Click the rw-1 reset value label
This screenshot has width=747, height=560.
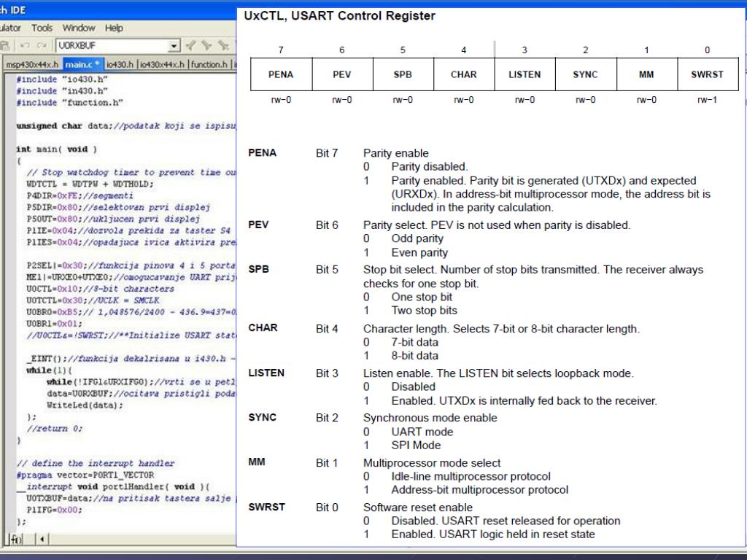click(707, 100)
